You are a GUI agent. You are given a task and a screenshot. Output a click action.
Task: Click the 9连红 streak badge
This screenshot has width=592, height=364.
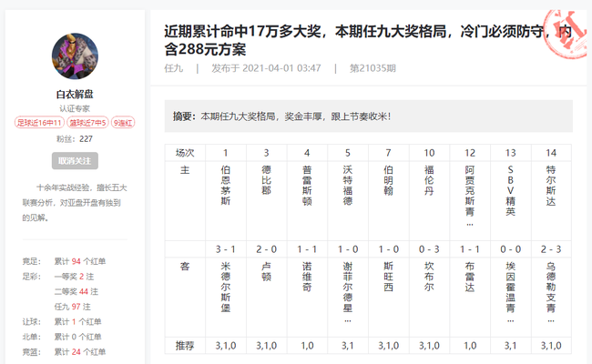click(124, 123)
